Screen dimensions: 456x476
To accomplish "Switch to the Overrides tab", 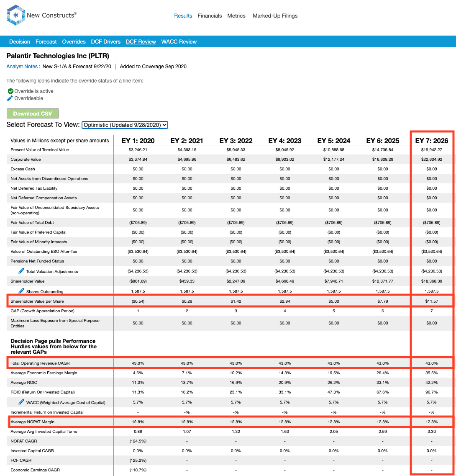I will (x=74, y=41).
